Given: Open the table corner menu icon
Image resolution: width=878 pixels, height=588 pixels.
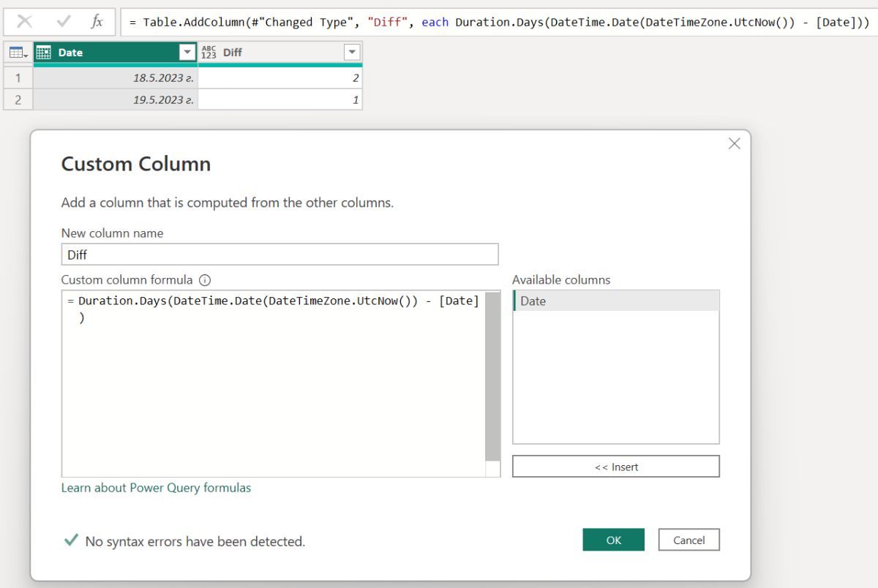Looking at the screenshot, I should (x=18, y=53).
